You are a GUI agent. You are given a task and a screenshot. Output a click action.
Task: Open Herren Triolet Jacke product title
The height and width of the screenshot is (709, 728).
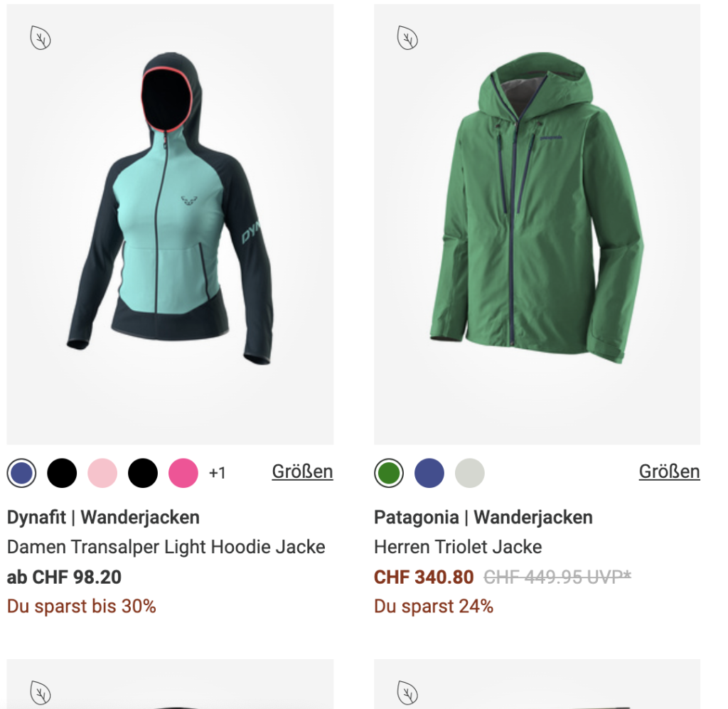point(458,547)
